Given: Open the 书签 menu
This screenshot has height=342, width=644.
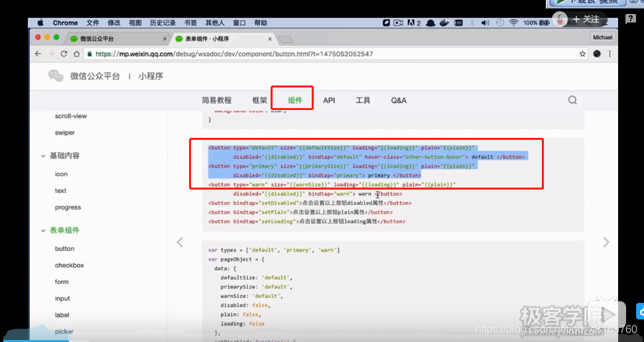Looking at the screenshot, I should coord(190,23).
